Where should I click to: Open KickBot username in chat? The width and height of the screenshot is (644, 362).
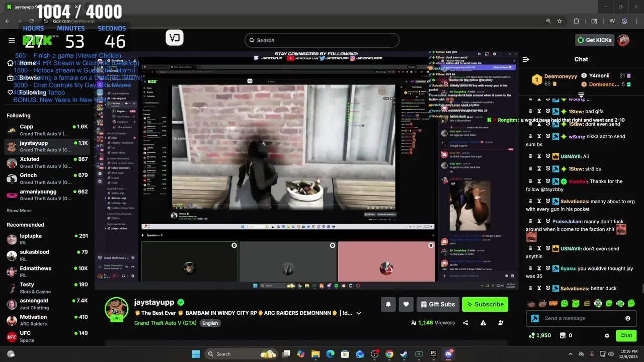pyautogui.click(x=578, y=182)
